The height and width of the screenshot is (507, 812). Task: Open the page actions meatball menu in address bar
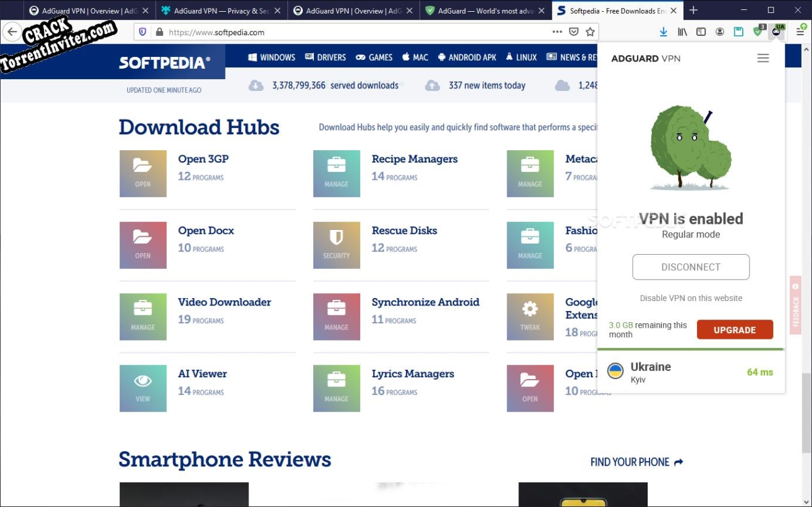coord(557,32)
